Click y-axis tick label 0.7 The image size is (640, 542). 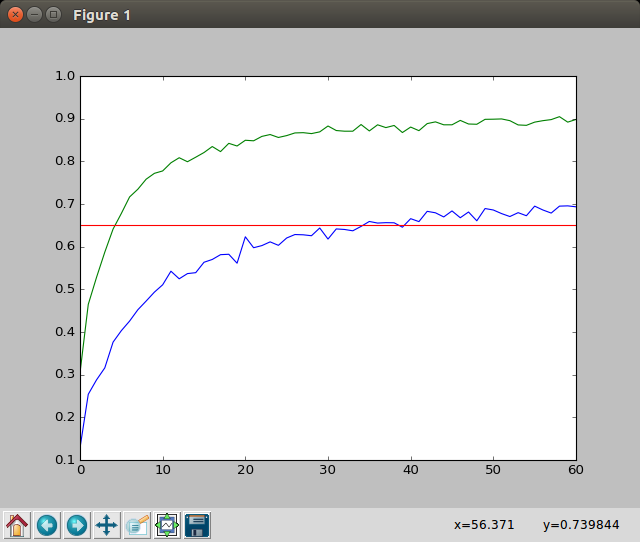(x=65, y=204)
